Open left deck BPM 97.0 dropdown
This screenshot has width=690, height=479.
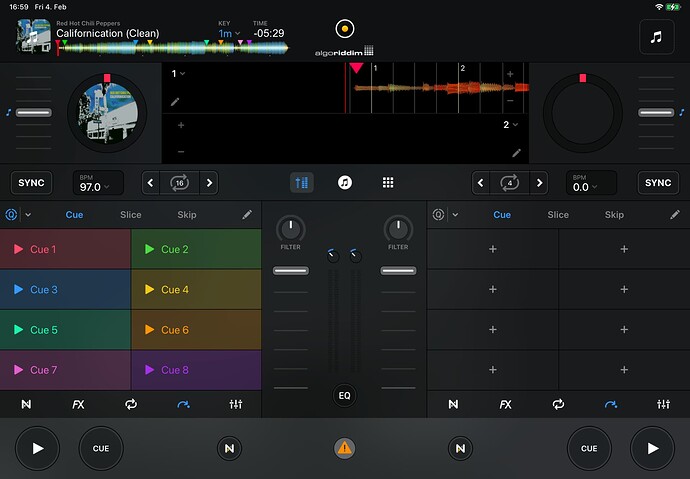98,183
